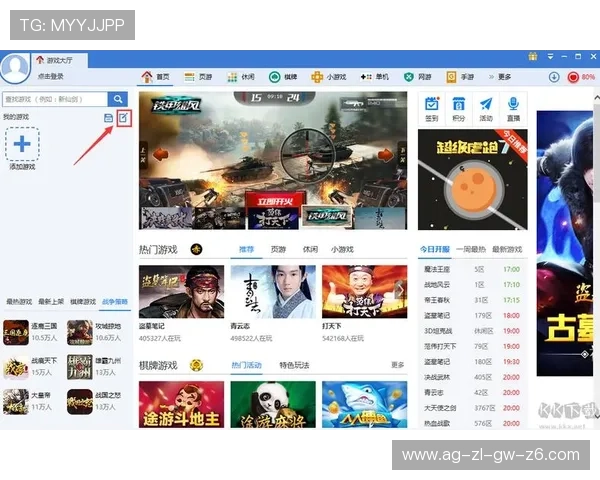This screenshot has width=600, height=480.
Task: Switch to the 一周最热 tab
Action: pyautogui.click(x=471, y=250)
